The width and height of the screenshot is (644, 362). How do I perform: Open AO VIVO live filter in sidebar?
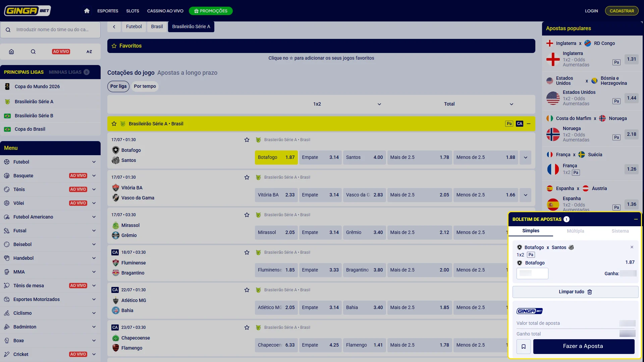[61, 52]
